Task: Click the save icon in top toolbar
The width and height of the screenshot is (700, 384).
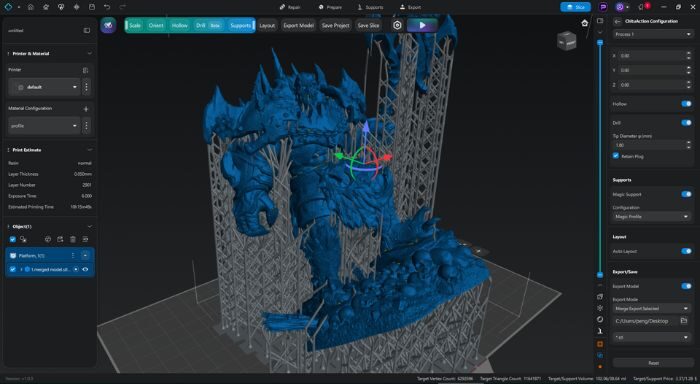Action: (x=92, y=7)
